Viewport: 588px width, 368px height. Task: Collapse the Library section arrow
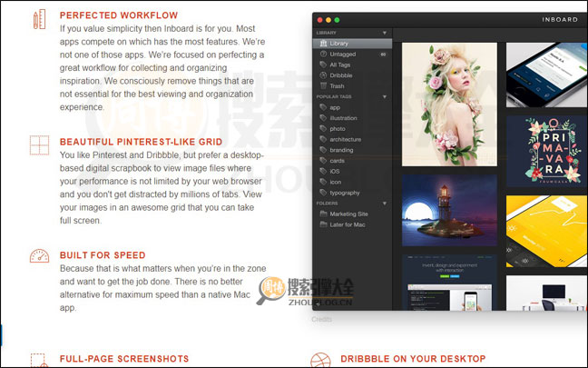point(385,33)
